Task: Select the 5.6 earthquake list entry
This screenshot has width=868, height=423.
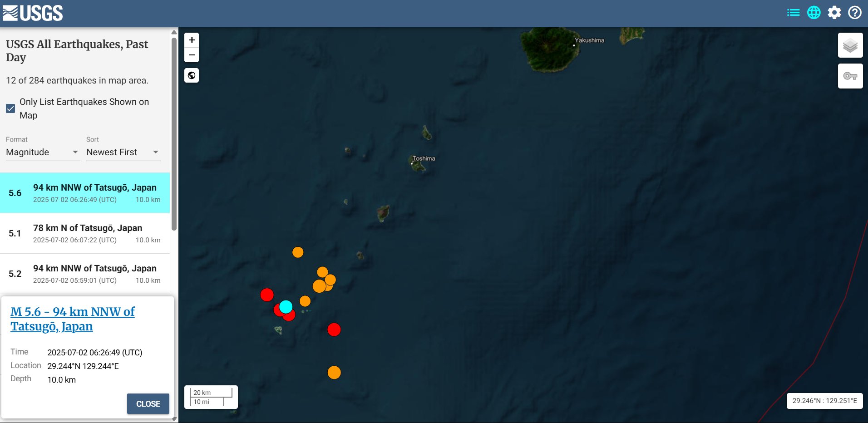Action: (x=85, y=193)
